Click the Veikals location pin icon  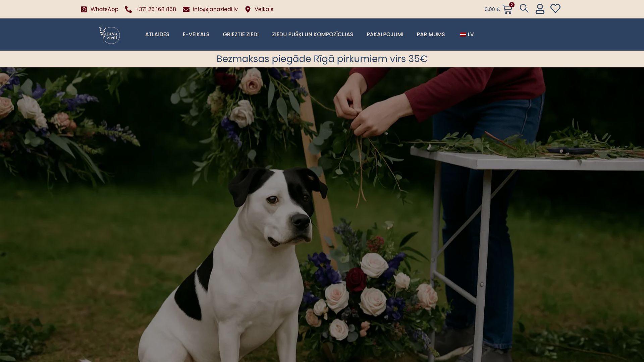tap(248, 9)
